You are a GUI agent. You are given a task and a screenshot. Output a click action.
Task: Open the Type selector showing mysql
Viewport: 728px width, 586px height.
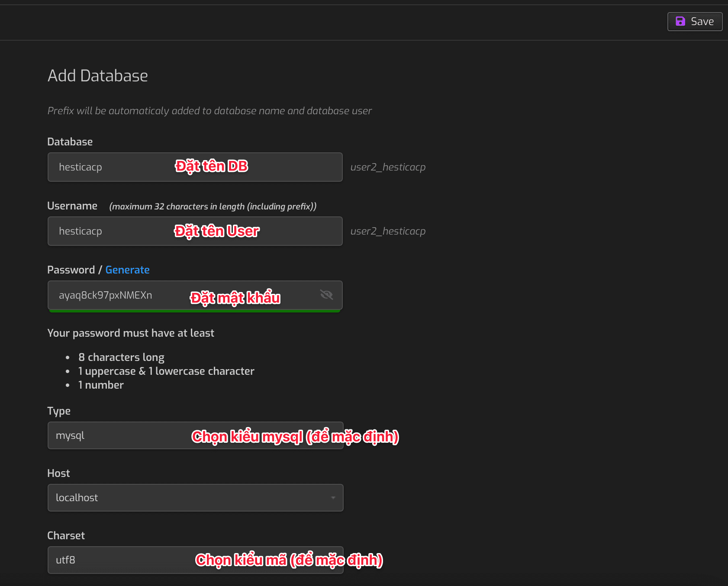pyautogui.click(x=195, y=435)
